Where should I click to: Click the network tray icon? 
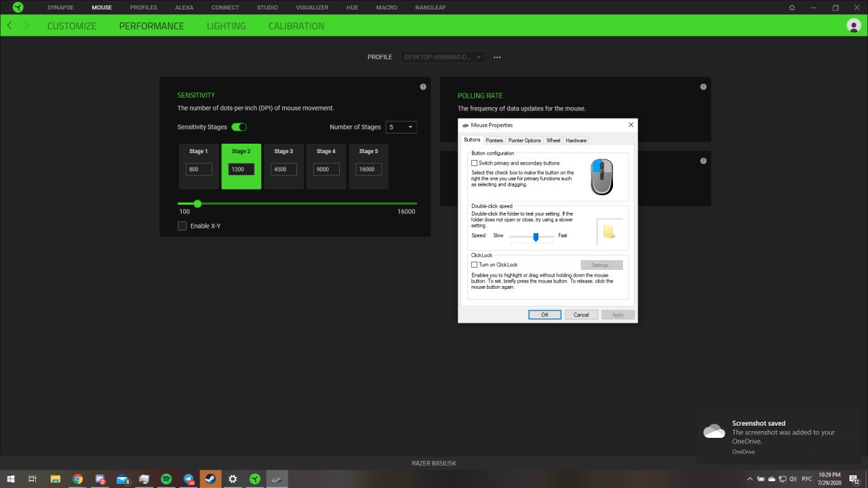(x=783, y=479)
